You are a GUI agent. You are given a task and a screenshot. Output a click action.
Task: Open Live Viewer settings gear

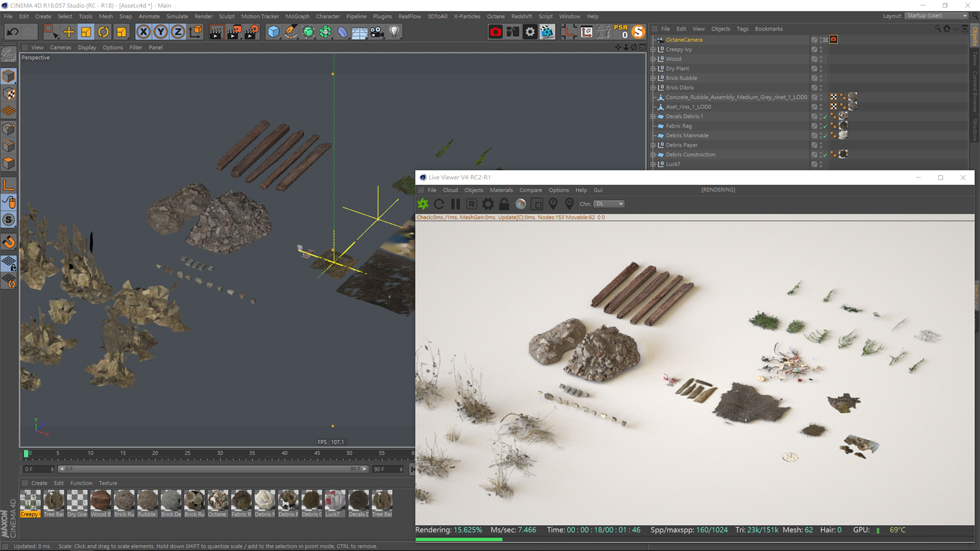pyautogui.click(x=488, y=204)
